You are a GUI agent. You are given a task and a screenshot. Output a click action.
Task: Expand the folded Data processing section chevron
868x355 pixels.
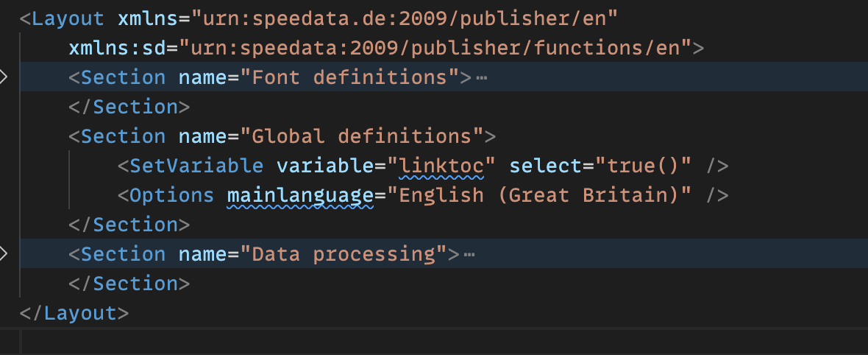point(4,254)
